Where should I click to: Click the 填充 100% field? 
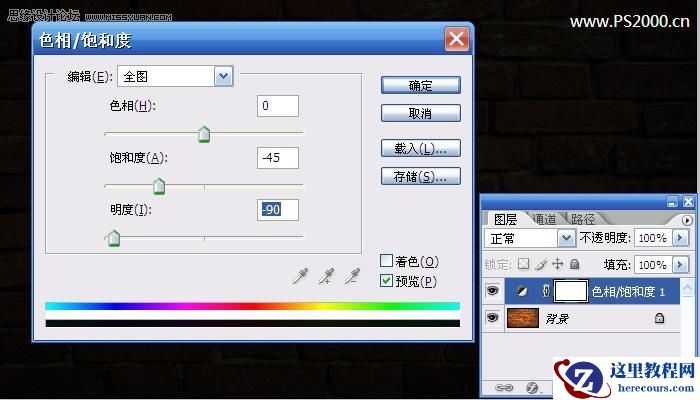pos(653,265)
